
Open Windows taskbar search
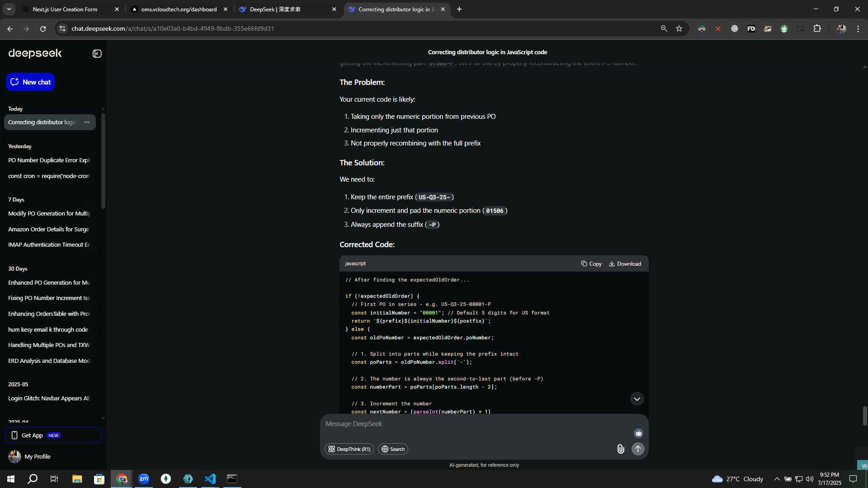pos(33,479)
